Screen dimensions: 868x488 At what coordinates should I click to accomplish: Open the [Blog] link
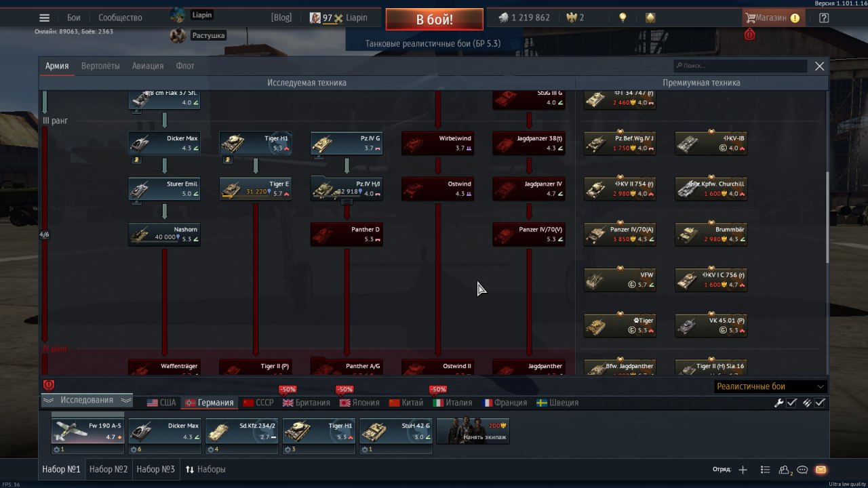pos(281,18)
